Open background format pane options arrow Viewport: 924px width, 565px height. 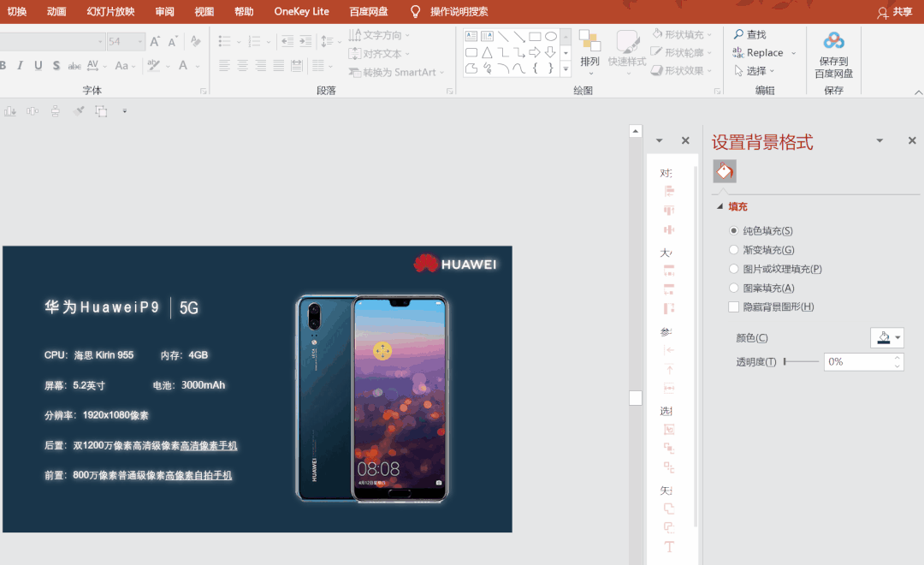(880, 140)
